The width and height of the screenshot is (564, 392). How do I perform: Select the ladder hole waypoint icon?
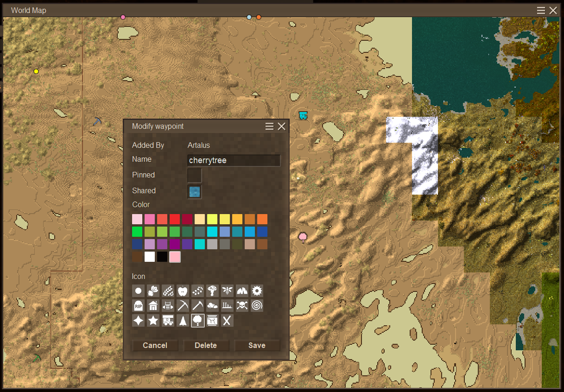coord(168,306)
